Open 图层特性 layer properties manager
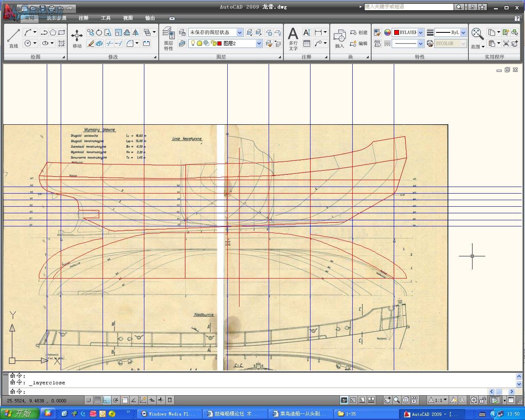The width and height of the screenshot is (525, 420). point(168,39)
